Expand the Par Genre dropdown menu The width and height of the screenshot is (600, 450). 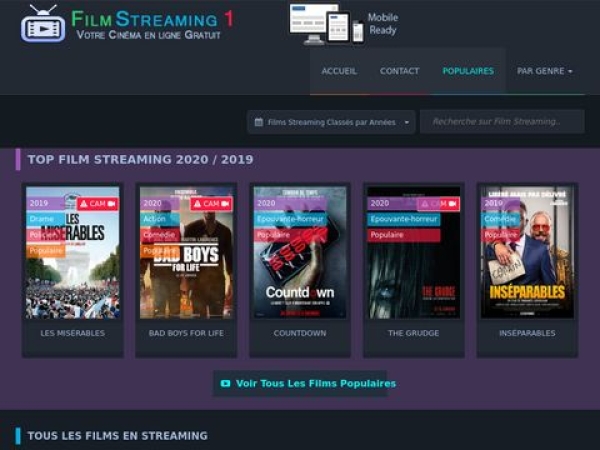[x=545, y=71]
